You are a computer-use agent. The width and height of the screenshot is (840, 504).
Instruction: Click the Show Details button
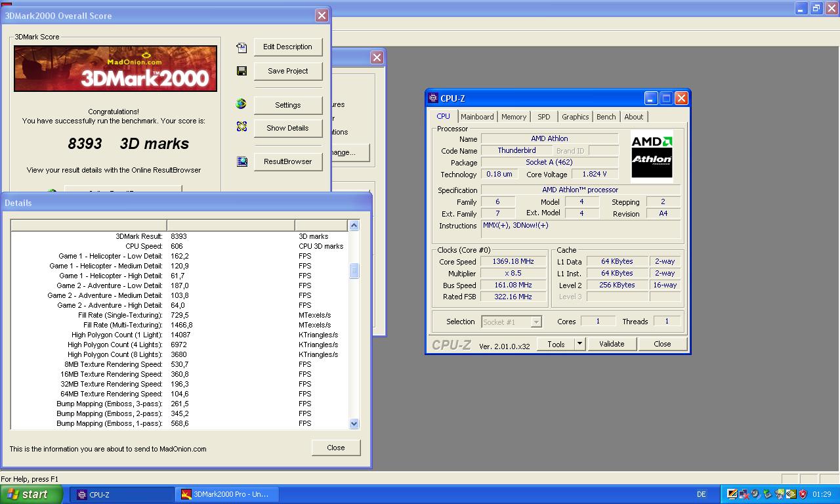click(x=287, y=128)
